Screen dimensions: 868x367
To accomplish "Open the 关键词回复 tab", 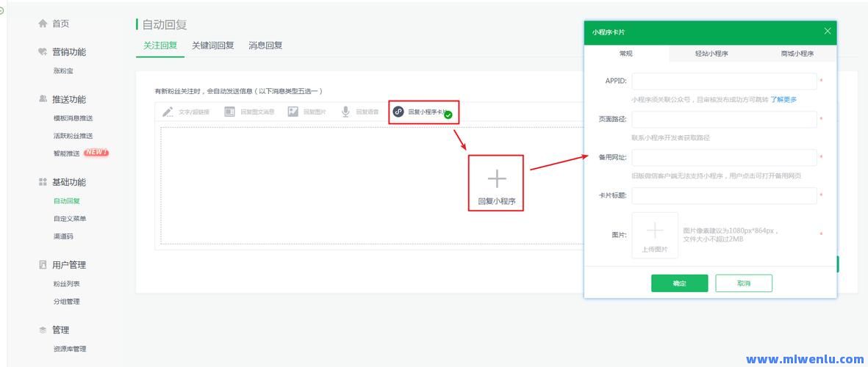I will pyautogui.click(x=213, y=46).
